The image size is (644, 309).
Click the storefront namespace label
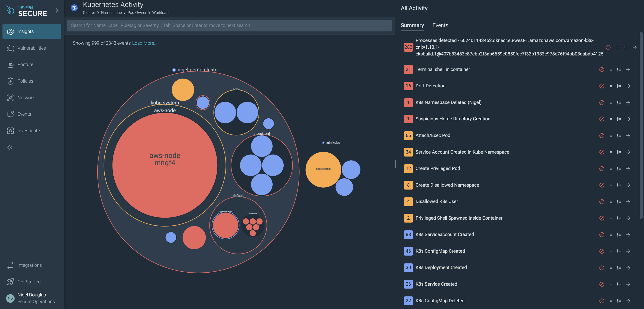262,133
